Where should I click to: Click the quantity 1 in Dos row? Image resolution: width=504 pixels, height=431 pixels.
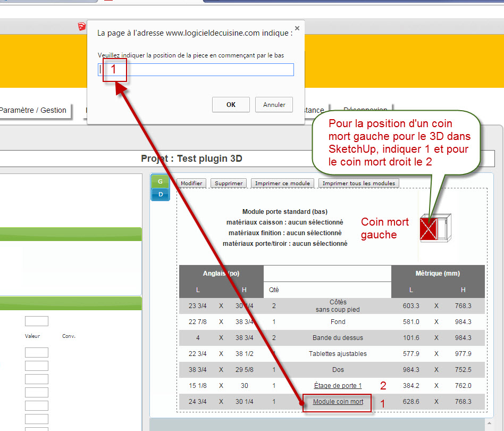[274, 370]
